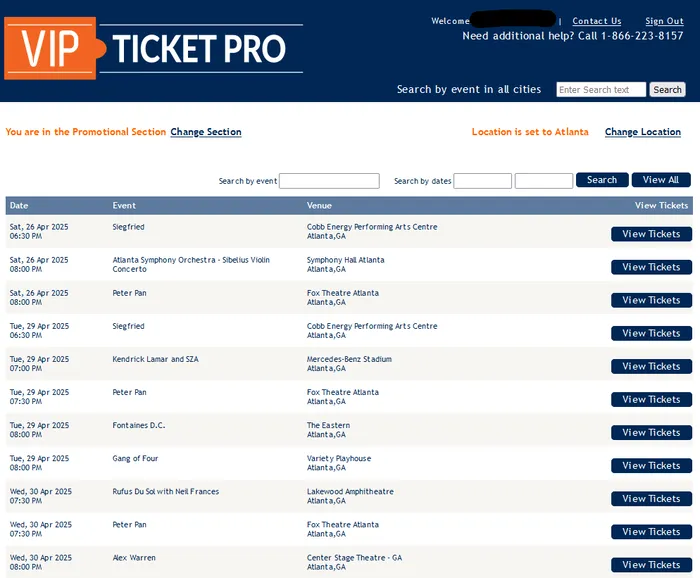
Task: Click the 'Mercedes-Benz Stadium' venue text
Action: (349, 359)
